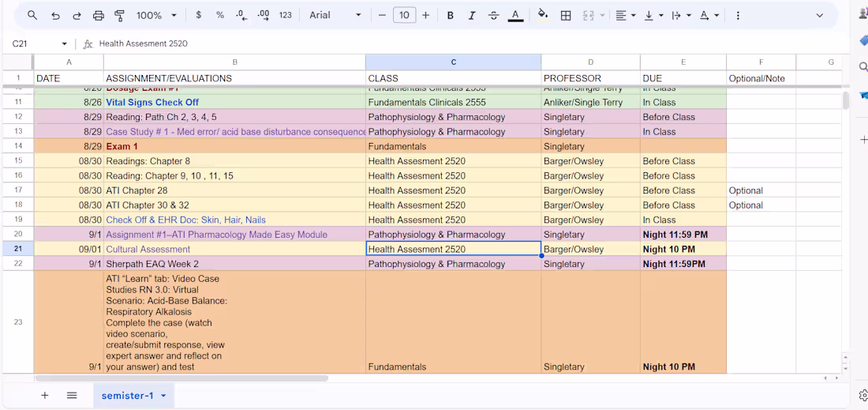Open more number formats (123)
This screenshot has width=868, height=410.
[x=285, y=16]
